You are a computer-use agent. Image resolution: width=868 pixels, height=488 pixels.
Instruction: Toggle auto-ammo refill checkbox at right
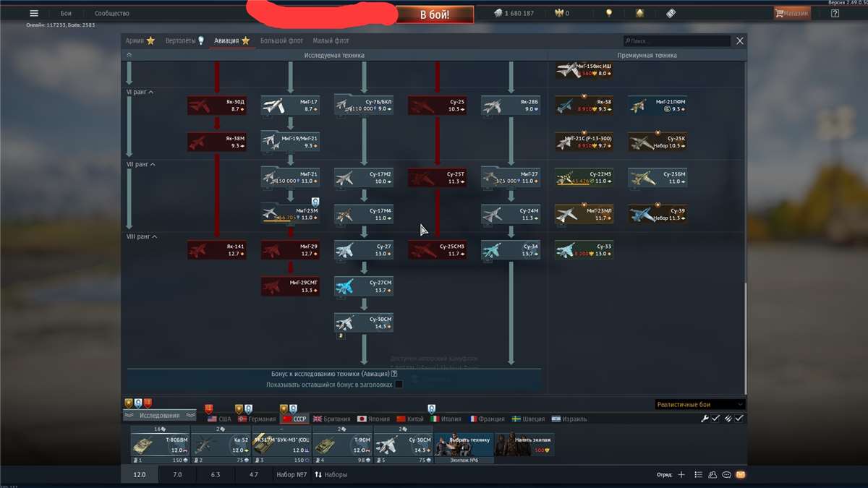point(739,419)
